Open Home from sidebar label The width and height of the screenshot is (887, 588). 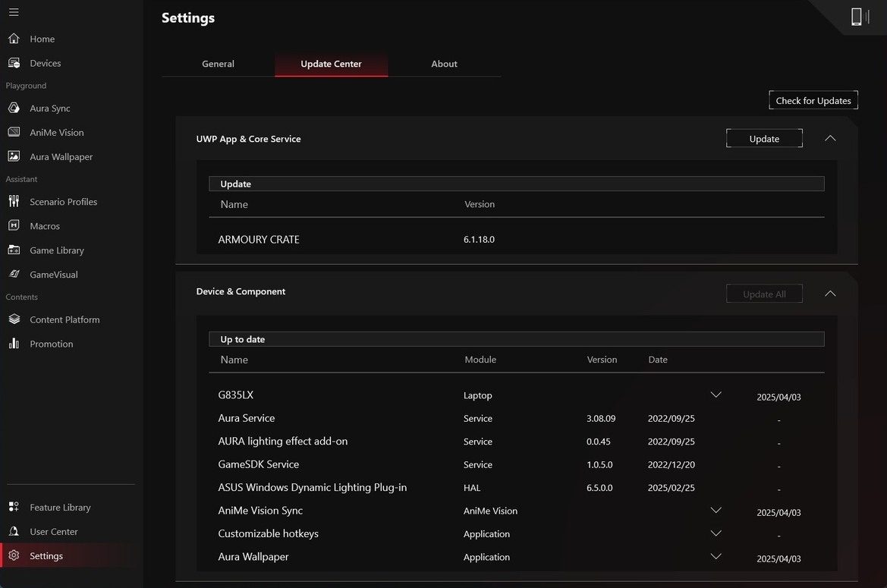[x=42, y=39]
